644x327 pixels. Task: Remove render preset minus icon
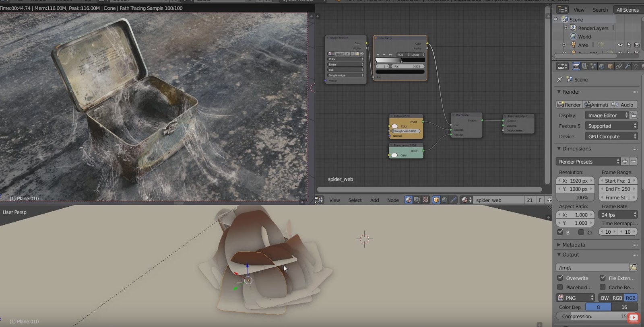pos(634,161)
